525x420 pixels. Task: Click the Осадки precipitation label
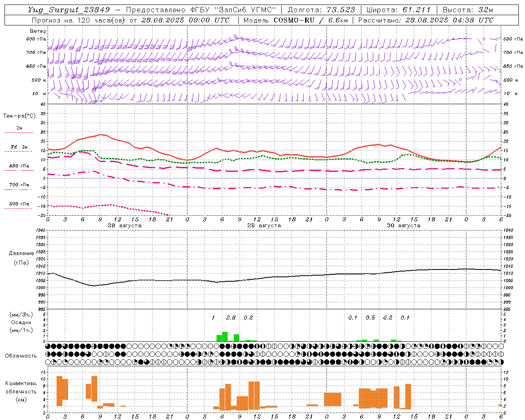21,322
